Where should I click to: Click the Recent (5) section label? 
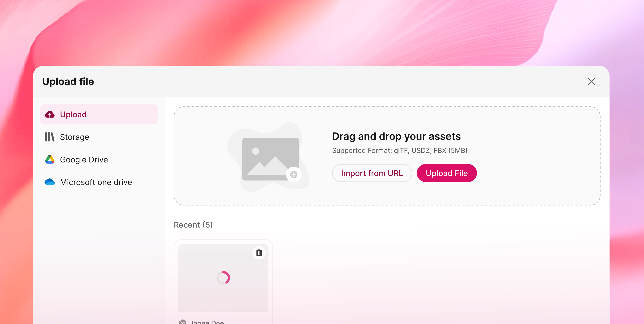pyautogui.click(x=193, y=225)
